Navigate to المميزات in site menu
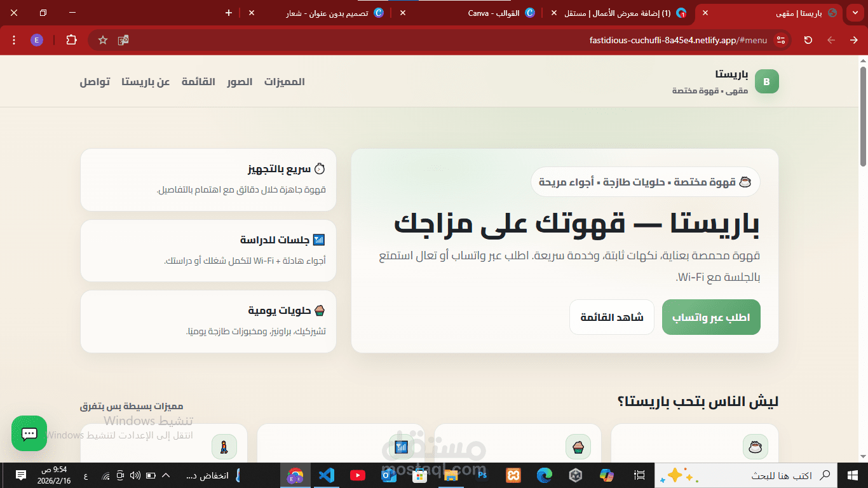Viewport: 868px width, 488px height. pyautogui.click(x=285, y=81)
